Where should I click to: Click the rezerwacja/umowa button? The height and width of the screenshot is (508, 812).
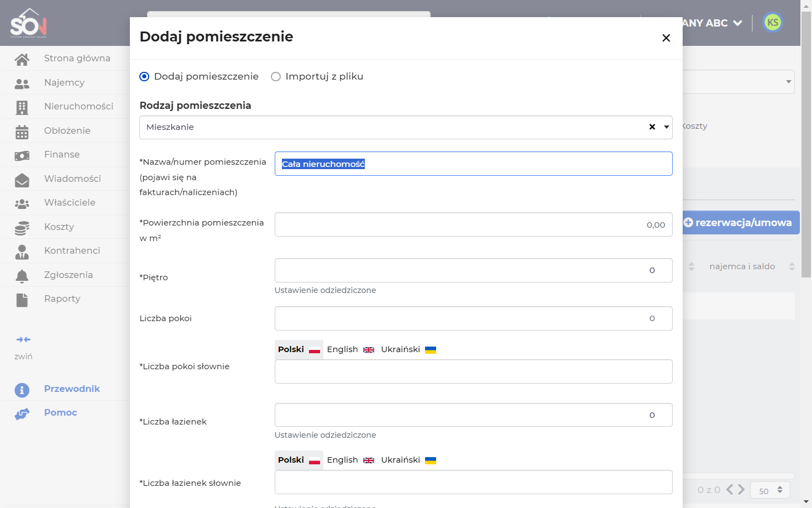point(741,223)
